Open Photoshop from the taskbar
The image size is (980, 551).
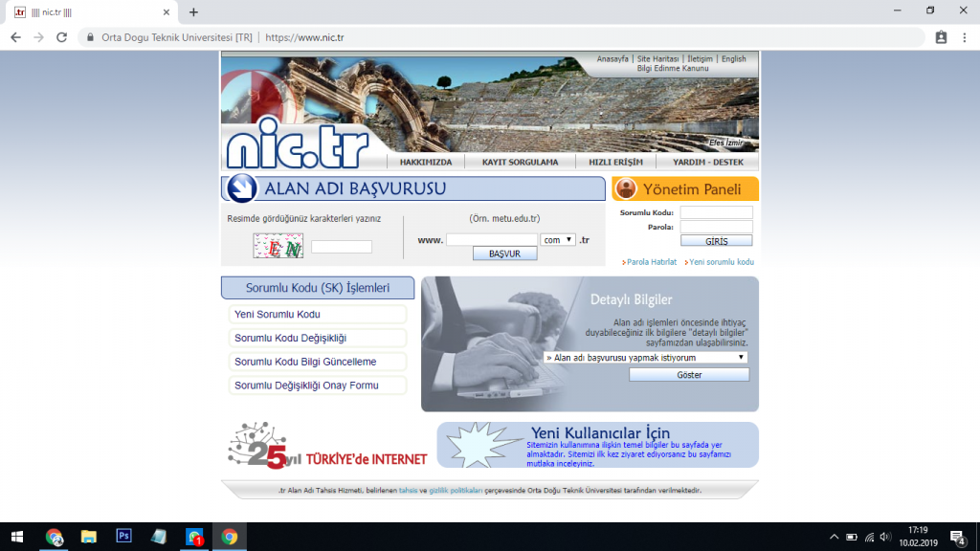click(x=123, y=537)
